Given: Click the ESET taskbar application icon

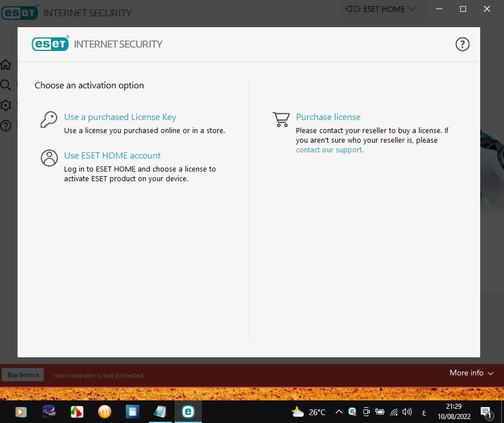Looking at the screenshot, I should click(188, 412).
